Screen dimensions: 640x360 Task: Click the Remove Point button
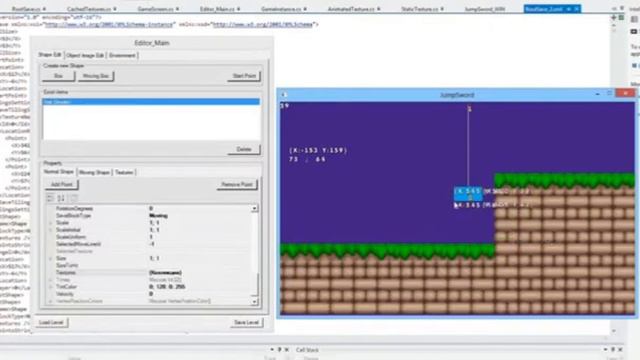click(x=237, y=184)
